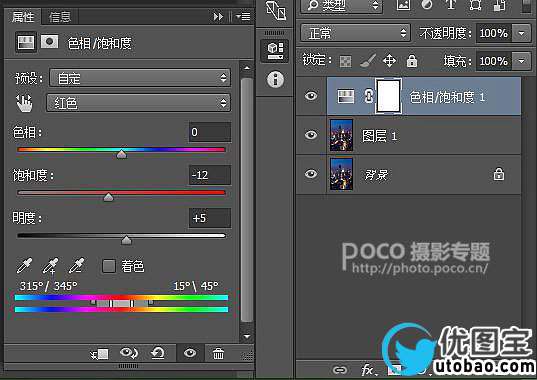Select the on-image targeted adjustment hand tool
The height and width of the screenshot is (380, 537).
point(24,103)
